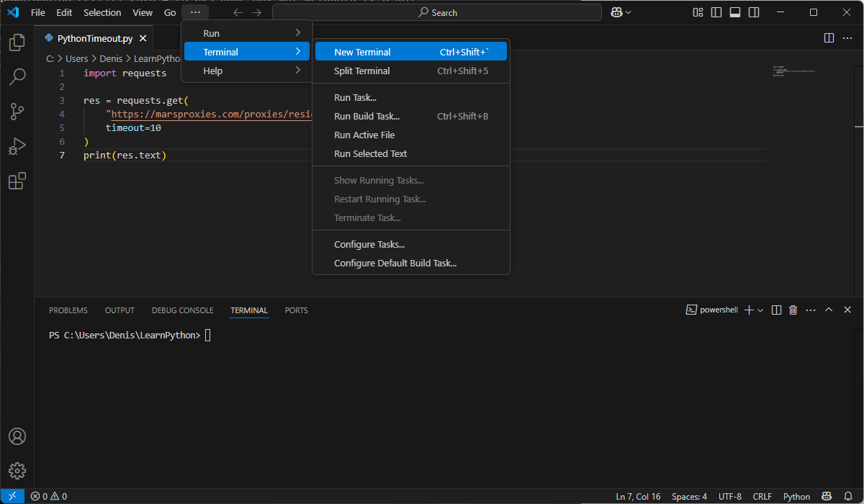Toggle the bottom panel visibility
Viewport: 864px width, 504px height.
click(735, 12)
